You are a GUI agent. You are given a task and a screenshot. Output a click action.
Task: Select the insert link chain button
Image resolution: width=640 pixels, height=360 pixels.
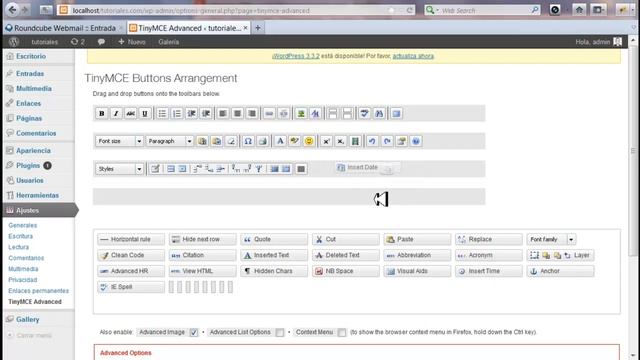click(269, 113)
